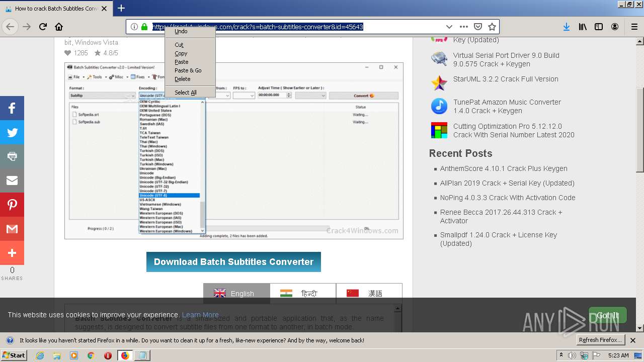Open the Learn More cookie link
Viewport: 644px width, 362px height.
[200, 315]
